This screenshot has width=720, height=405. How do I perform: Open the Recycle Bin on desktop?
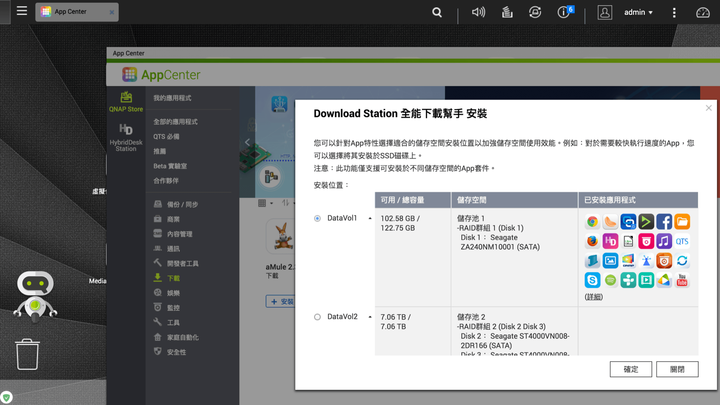(x=28, y=354)
